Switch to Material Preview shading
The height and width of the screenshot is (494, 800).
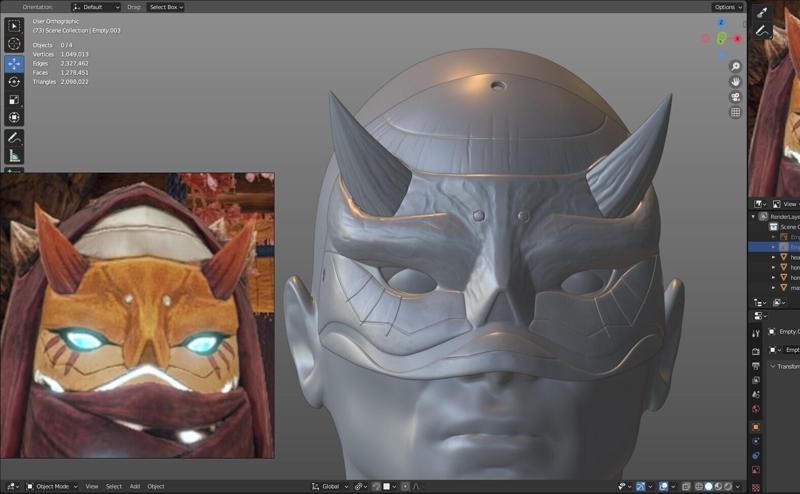(x=718, y=486)
